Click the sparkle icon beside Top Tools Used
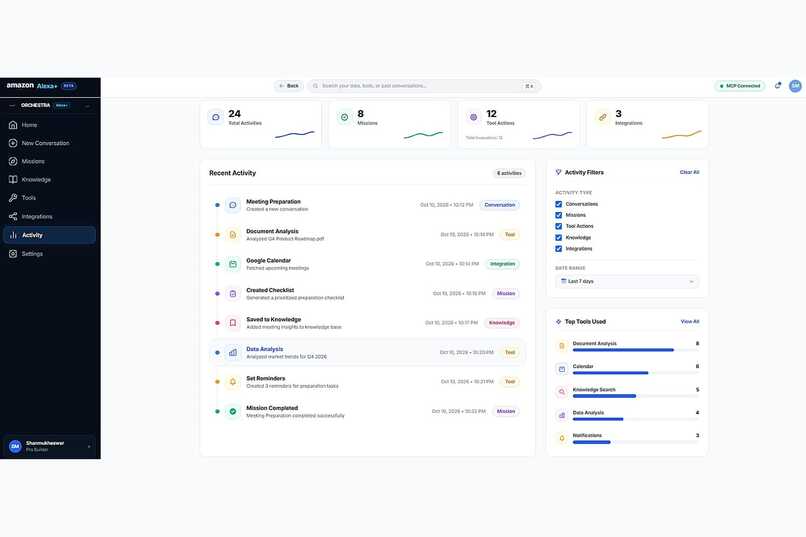806x537 pixels. (x=558, y=322)
